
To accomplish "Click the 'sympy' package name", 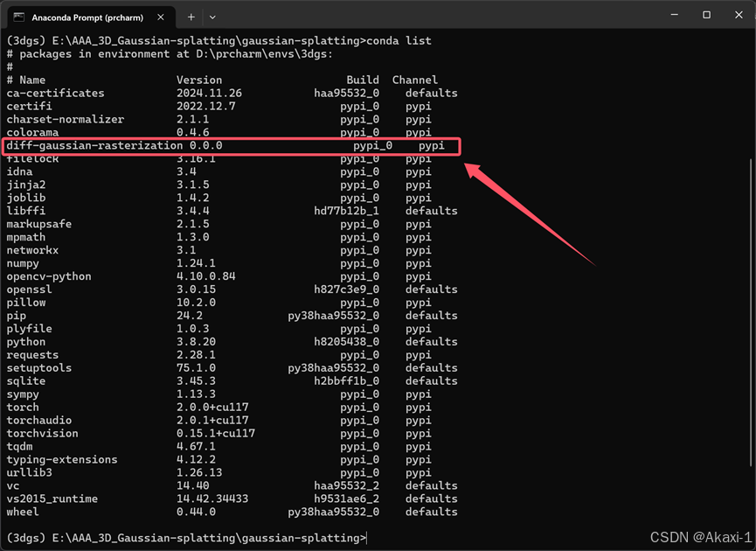I will click(x=23, y=394).
